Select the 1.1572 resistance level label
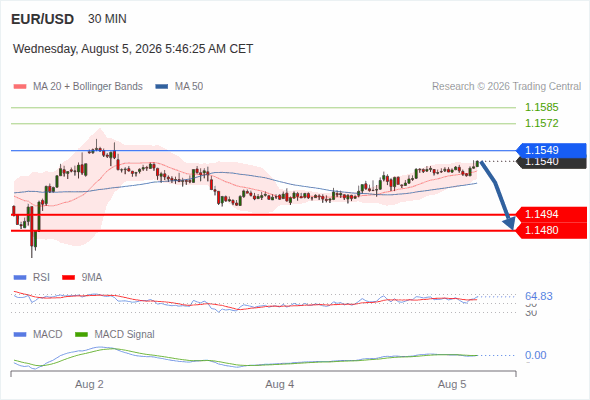This screenshot has height=400, width=590. (x=541, y=123)
